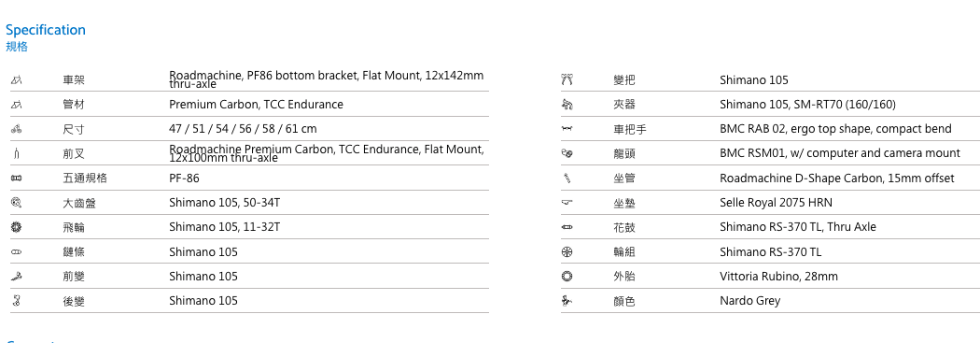Click the fork icon beside 前叉
The image size is (980, 343).
click(x=16, y=153)
